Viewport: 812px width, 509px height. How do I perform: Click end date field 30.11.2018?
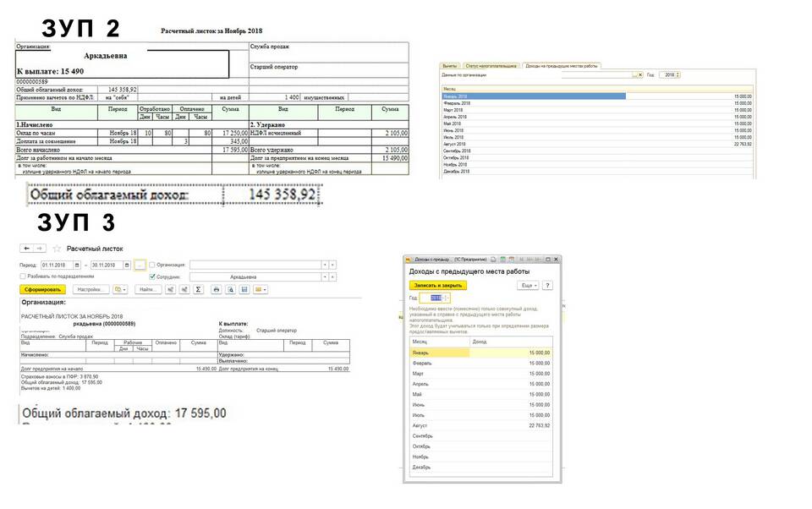(x=107, y=265)
